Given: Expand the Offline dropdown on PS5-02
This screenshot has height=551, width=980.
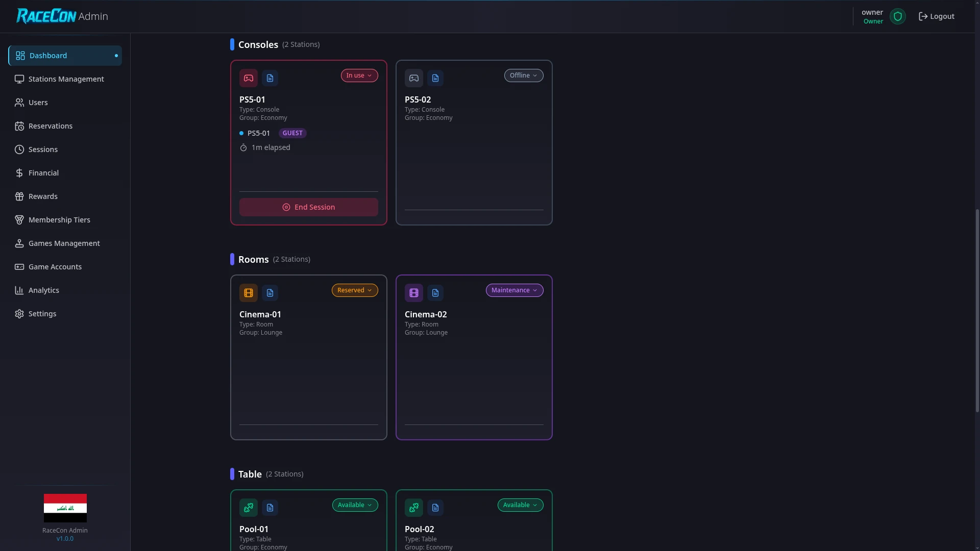Looking at the screenshot, I should tap(524, 75).
